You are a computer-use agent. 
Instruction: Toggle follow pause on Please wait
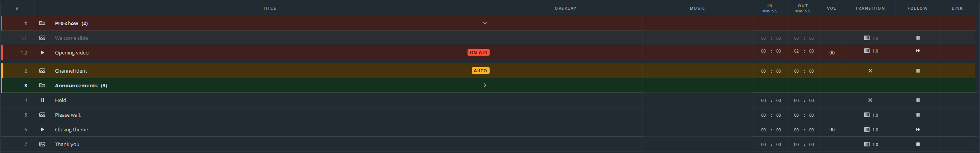[918, 115]
